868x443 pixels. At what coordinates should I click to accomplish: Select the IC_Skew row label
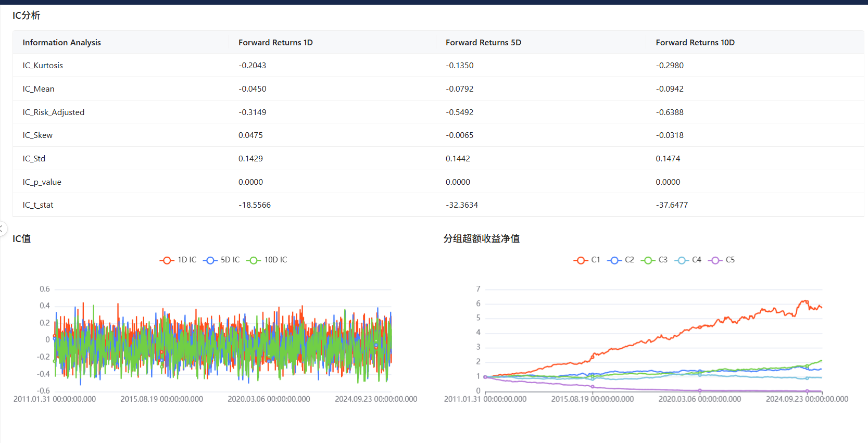coord(37,135)
